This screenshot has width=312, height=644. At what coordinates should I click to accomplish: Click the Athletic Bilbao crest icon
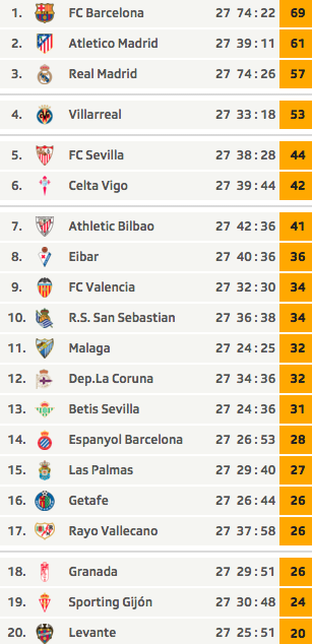tap(44, 226)
